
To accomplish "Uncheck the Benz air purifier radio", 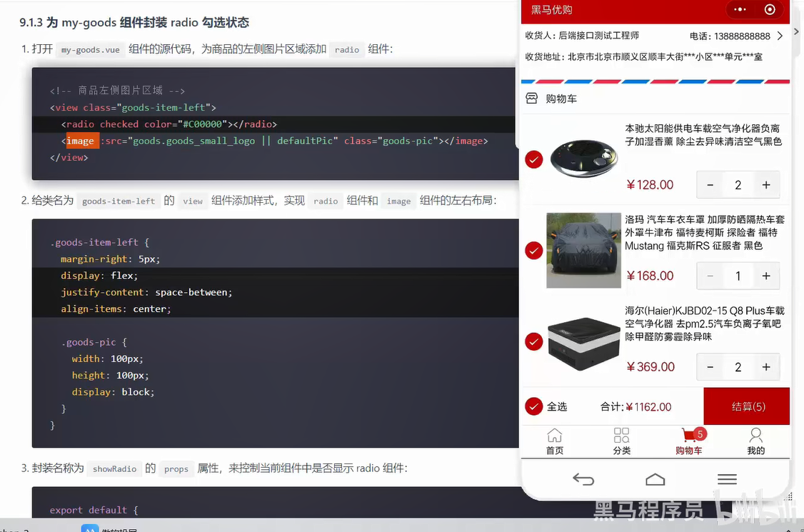I will point(534,159).
